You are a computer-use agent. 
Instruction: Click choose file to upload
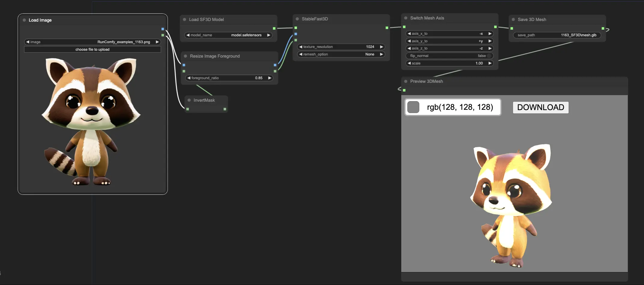pos(93,49)
